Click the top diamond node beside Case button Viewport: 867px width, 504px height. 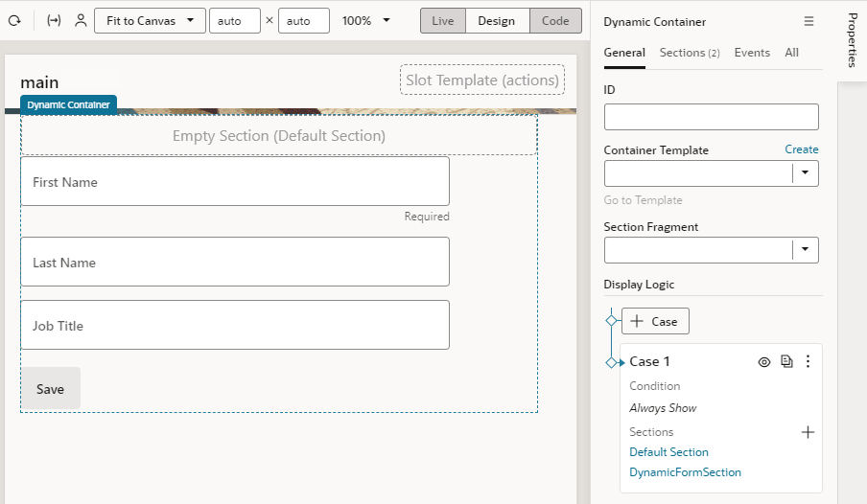[x=611, y=321]
